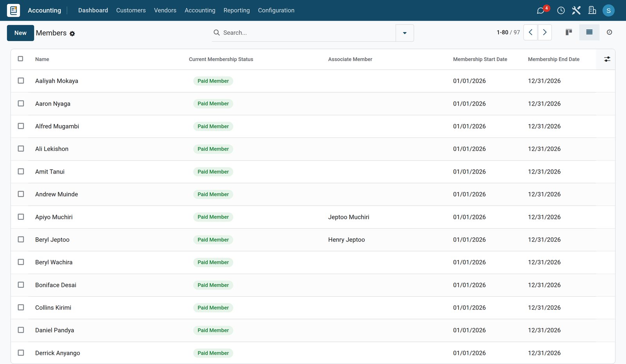This screenshot has width=626, height=364.
Task: Open the conversations chat notifications icon
Action: pyautogui.click(x=541, y=11)
